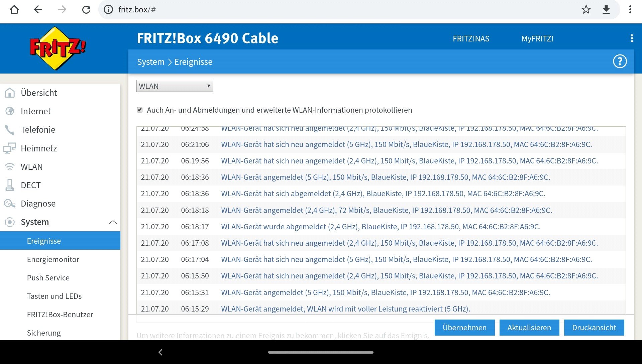
Task: Bookmark the page with the star icon
Action: tap(586, 10)
